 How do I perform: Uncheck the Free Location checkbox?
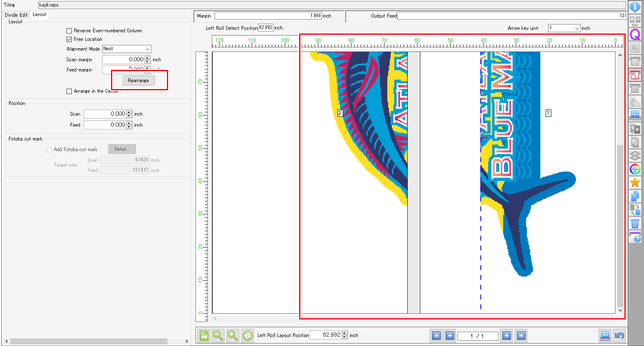pos(69,39)
